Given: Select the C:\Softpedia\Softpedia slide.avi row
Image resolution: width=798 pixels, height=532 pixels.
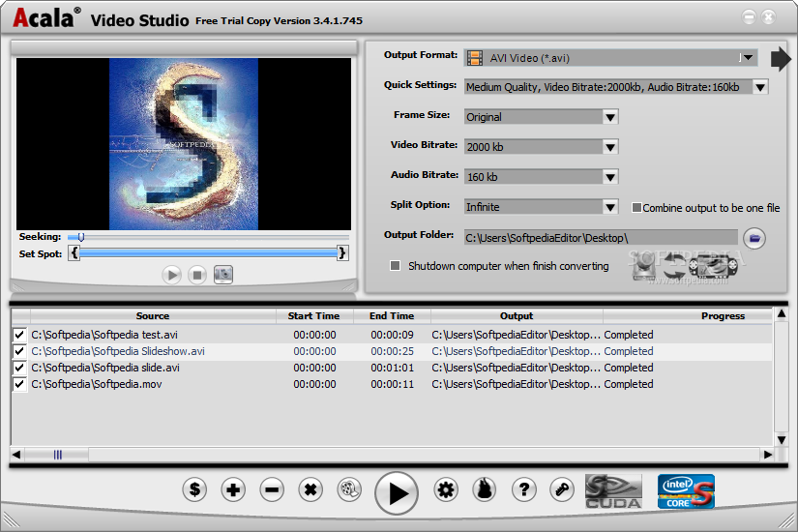Looking at the screenshot, I should click(x=392, y=368).
